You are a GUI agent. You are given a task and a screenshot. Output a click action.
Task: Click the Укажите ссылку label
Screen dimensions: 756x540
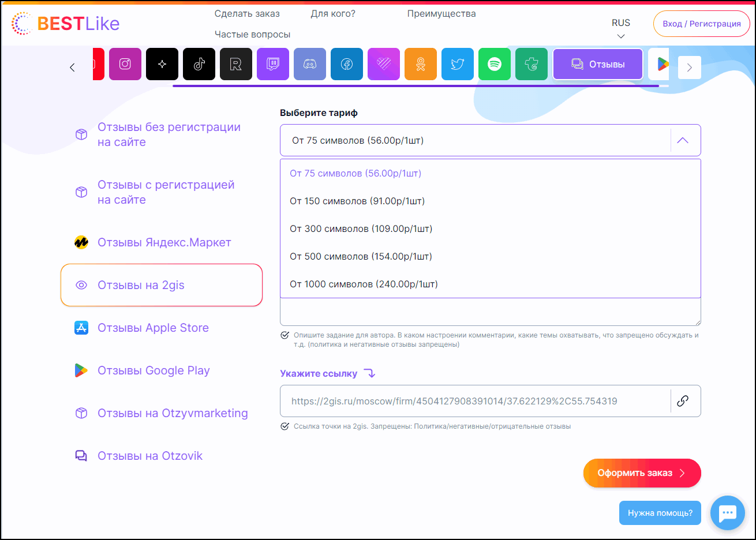pyautogui.click(x=319, y=373)
